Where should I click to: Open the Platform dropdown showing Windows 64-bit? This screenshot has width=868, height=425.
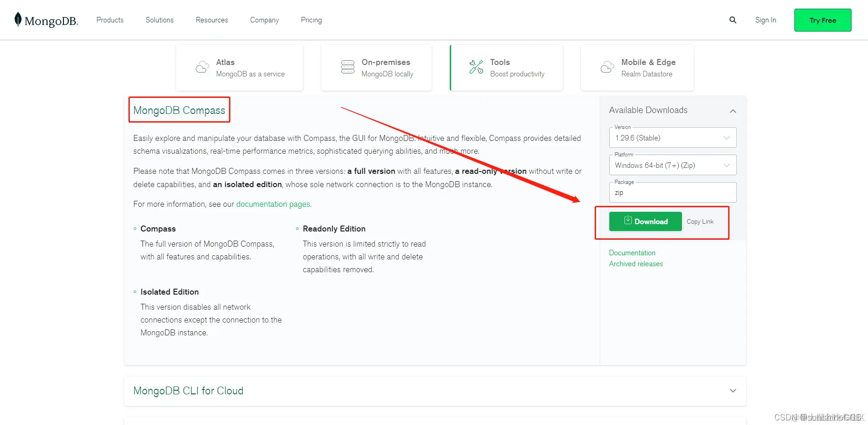672,165
